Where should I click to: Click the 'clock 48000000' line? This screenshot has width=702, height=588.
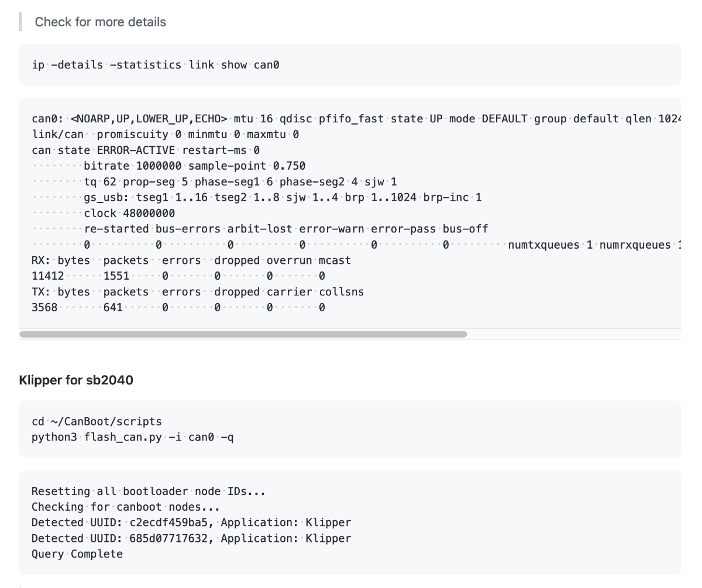pos(129,214)
